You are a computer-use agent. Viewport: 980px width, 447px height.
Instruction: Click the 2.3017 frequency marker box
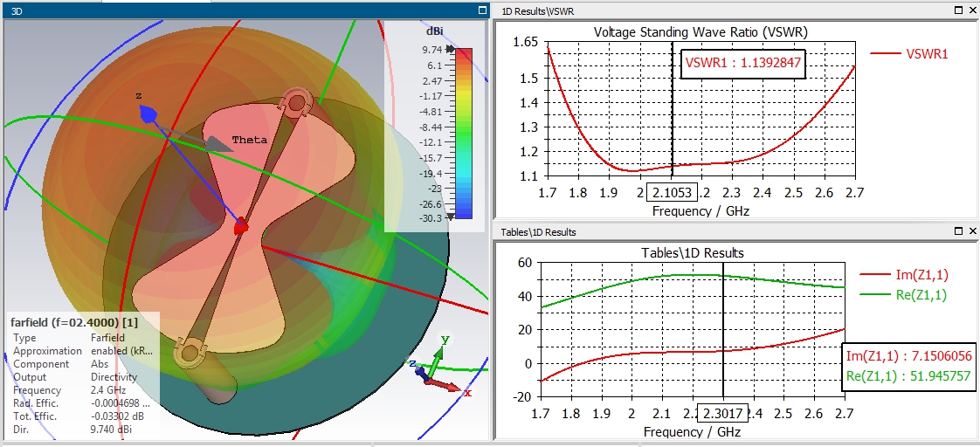pyautogui.click(x=723, y=413)
